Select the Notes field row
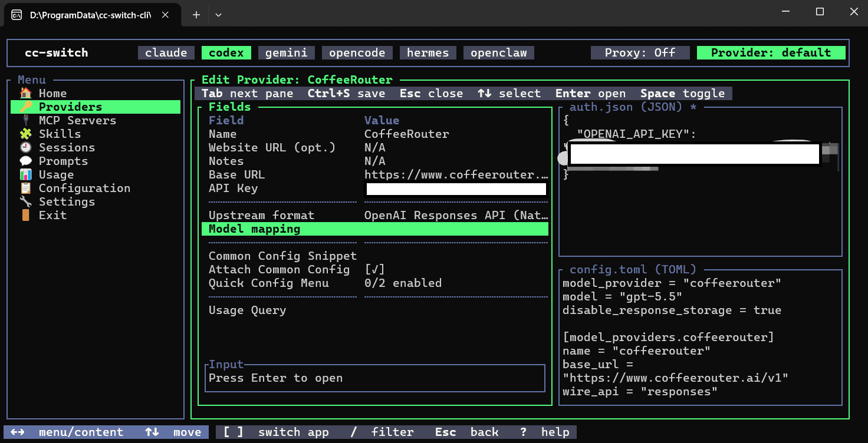 pyautogui.click(x=375, y=161)
